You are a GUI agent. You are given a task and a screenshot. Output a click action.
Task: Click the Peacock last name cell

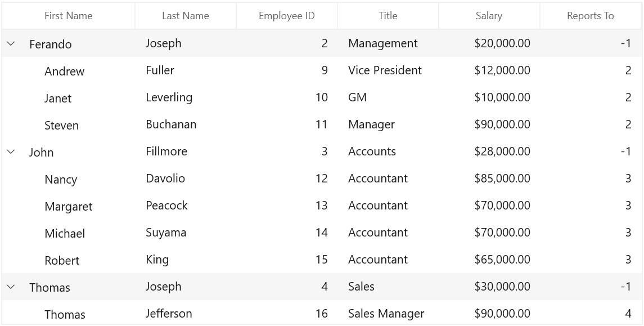click(x=186, y=206)
